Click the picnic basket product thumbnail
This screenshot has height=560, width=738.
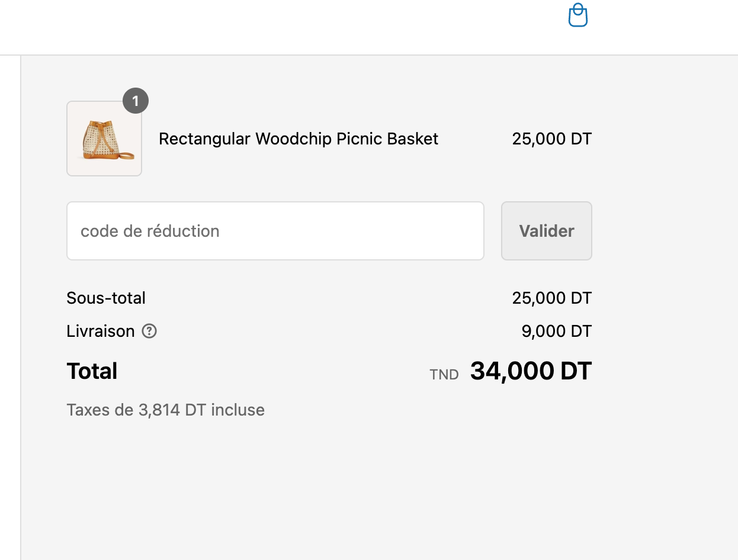point(104,139)
